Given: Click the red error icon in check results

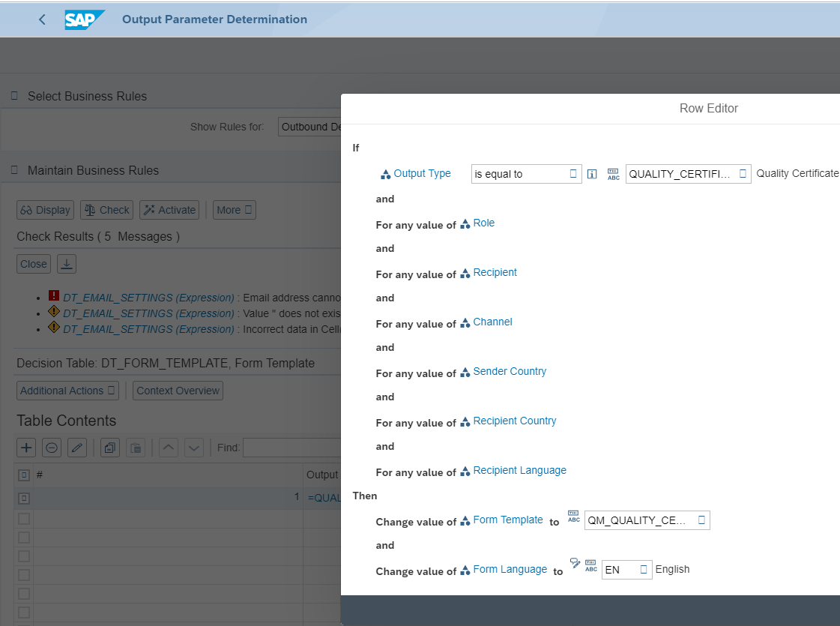Looking at the screenshot, I should tap(53, 295).
